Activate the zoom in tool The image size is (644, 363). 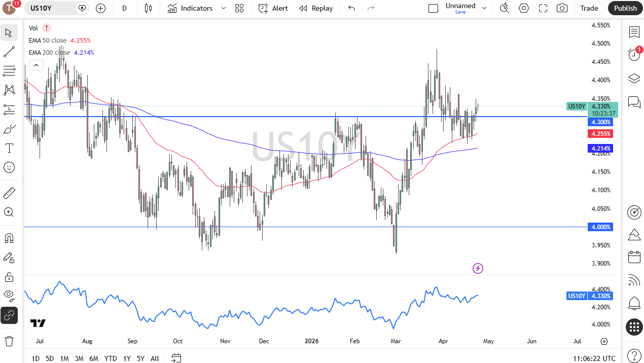pos(9,212)
